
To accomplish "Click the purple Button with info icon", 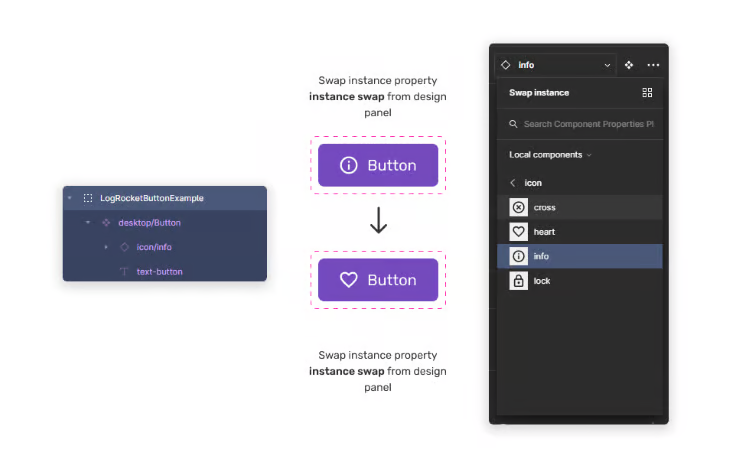I will point(378,165).
